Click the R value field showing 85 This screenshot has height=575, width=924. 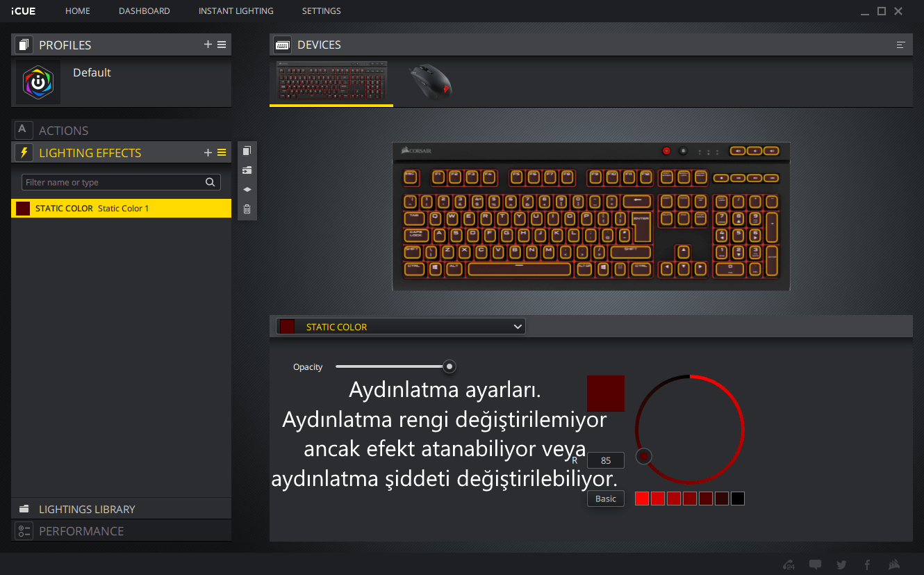[x=606, y=460]
